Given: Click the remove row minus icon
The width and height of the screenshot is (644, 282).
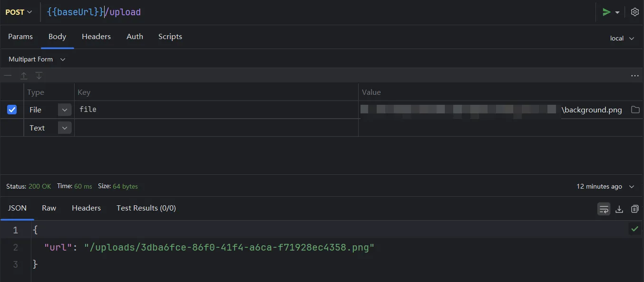Looking at the screenshot, I should 8,76.
